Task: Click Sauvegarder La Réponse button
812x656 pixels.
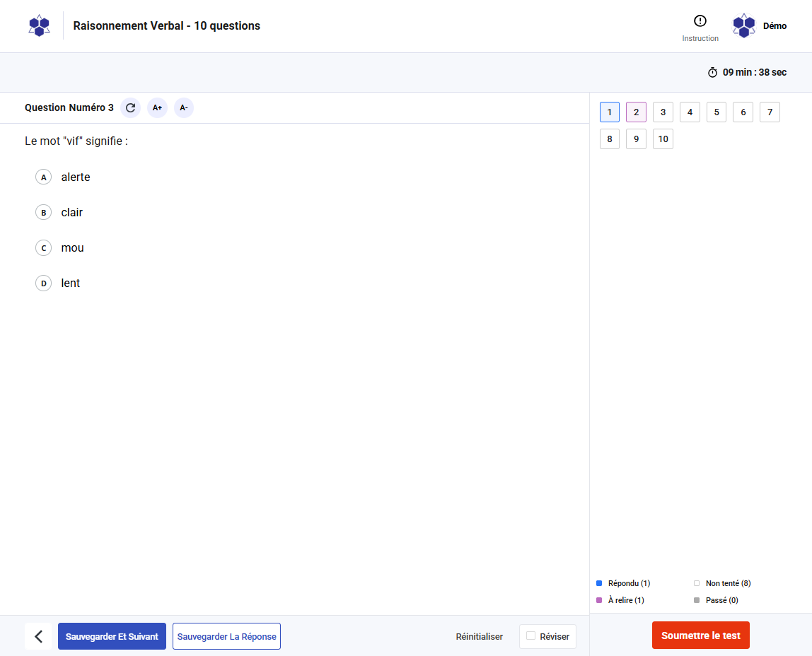Action: pos(226,636)
